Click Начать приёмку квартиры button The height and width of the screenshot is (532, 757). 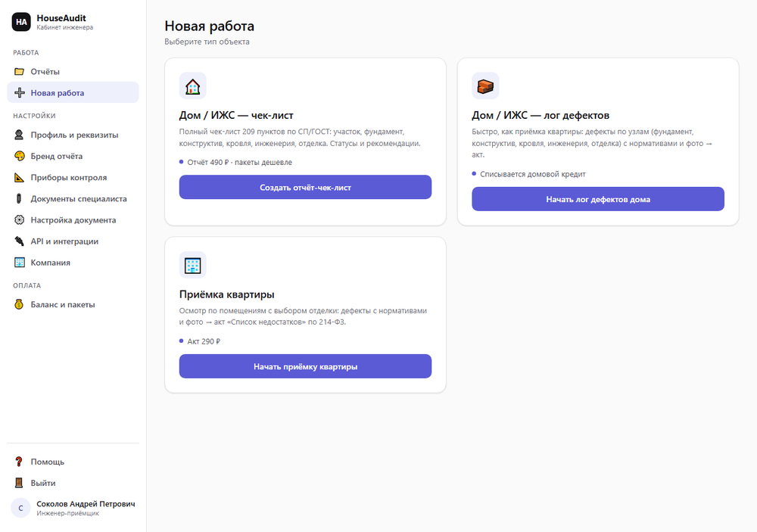tap(305, 366)
